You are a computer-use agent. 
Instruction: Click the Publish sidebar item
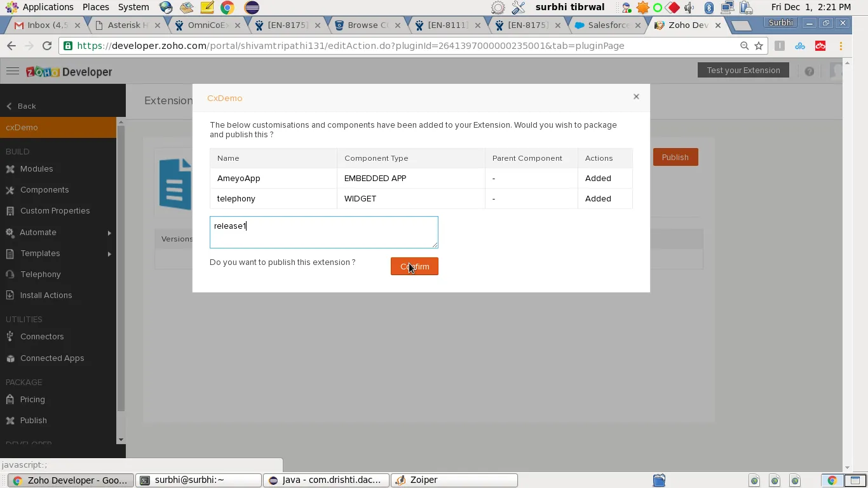33,421
